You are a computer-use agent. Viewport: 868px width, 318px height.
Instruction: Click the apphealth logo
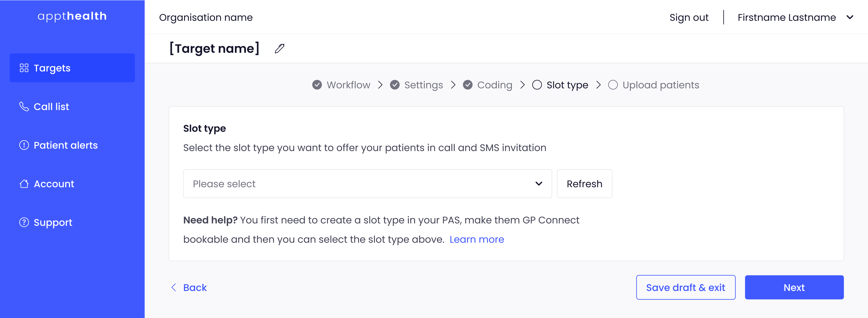click(x=72, y=16)
